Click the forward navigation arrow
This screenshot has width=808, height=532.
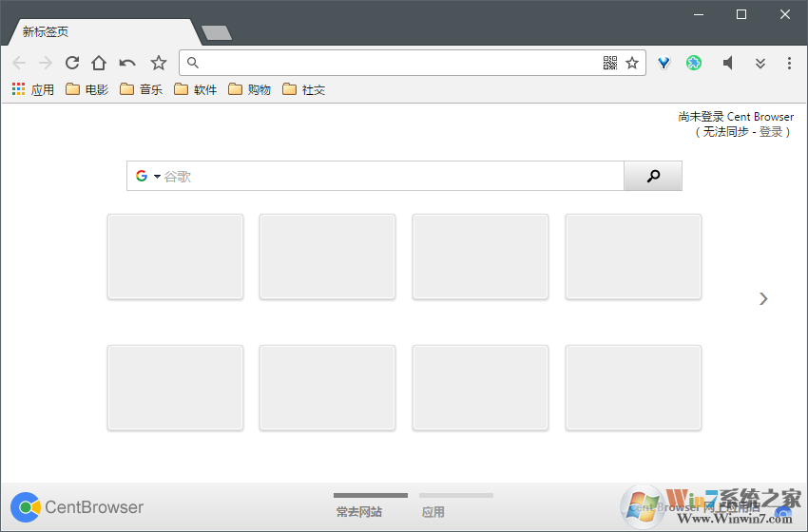[x=46, y=63]
